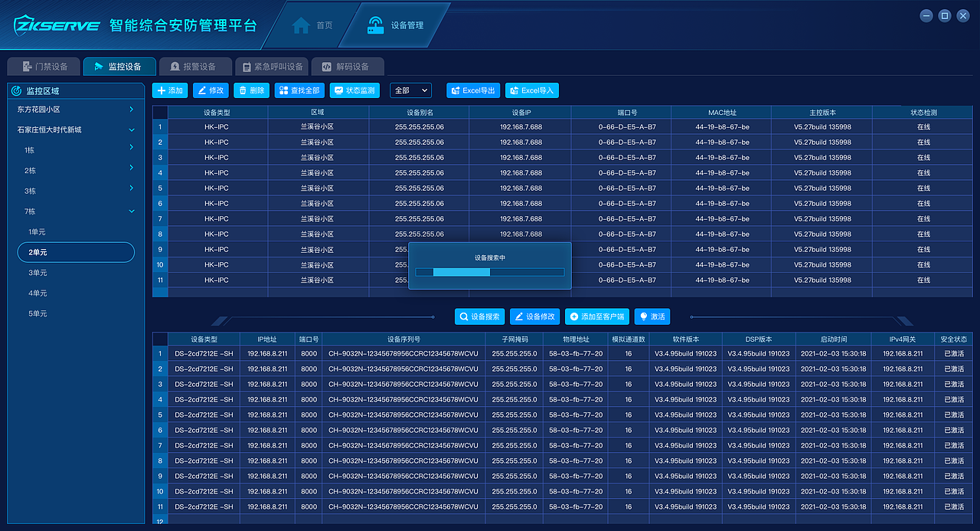Click 192.168.7.688 in upper row 2
Screen dimensions: 980x531
click(521, 143)
